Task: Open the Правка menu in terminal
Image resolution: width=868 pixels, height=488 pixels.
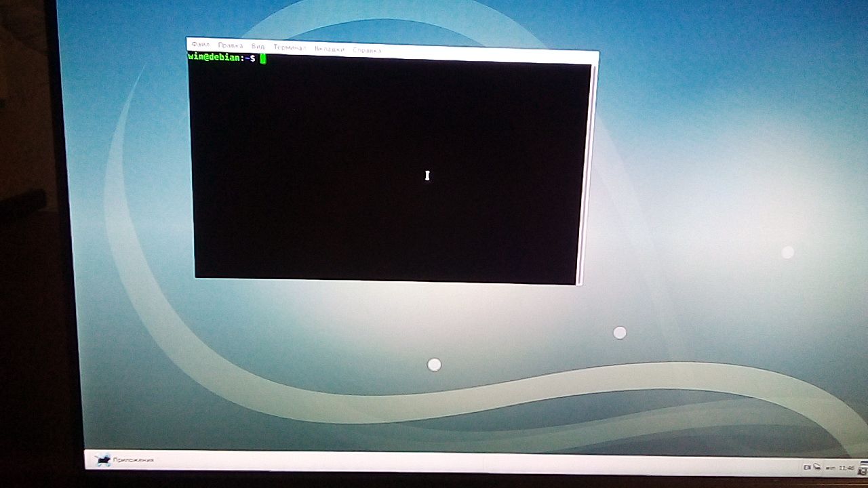Action: pos(231,46)
